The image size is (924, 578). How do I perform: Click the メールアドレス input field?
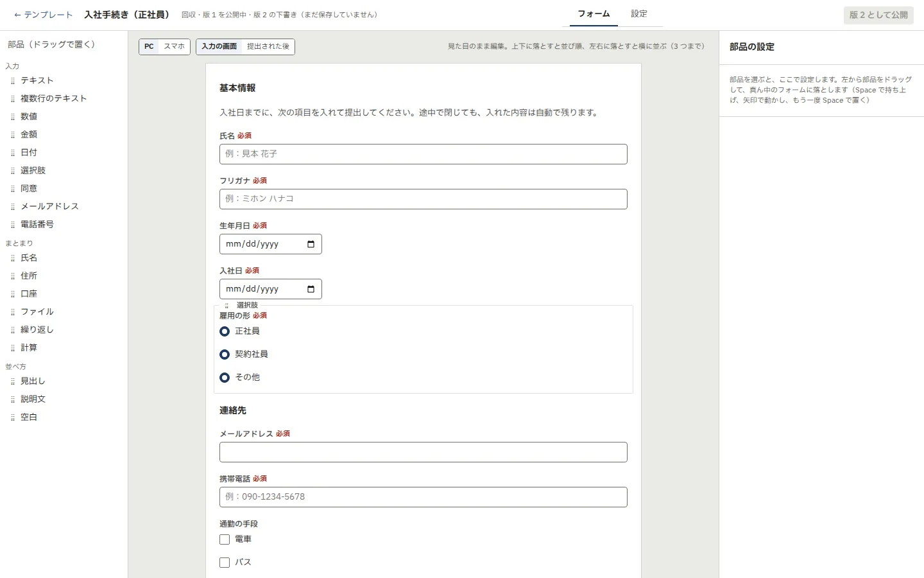point(424,452)
